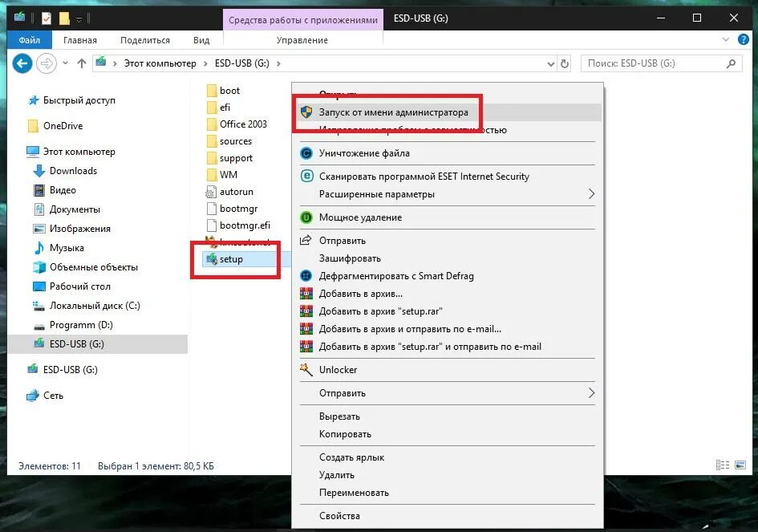Click the search magnifier icon
The height and width of the screenshot is (532, 758).
click(x=732, y=63)
